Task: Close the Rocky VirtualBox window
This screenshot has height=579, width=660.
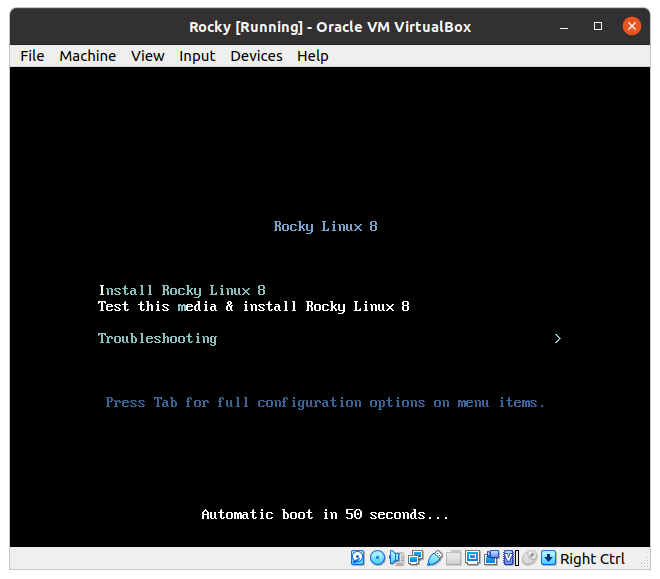Action: [x=632, y=26]
